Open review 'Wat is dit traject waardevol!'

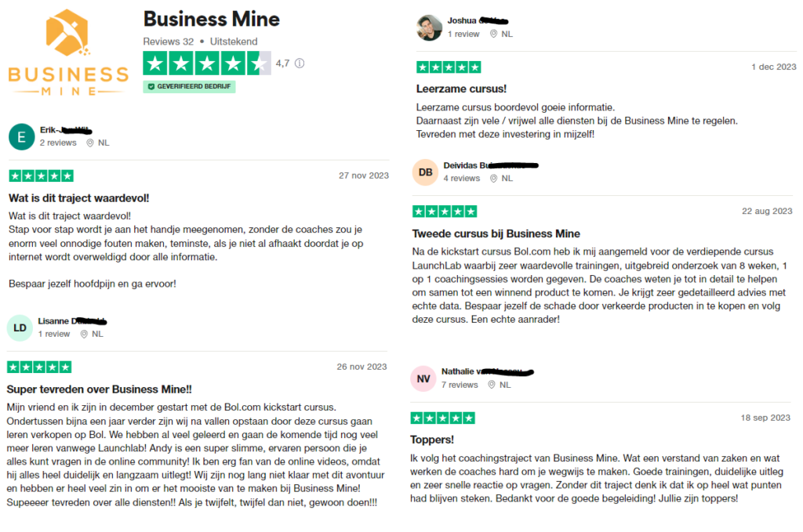[x=78, y=197]
